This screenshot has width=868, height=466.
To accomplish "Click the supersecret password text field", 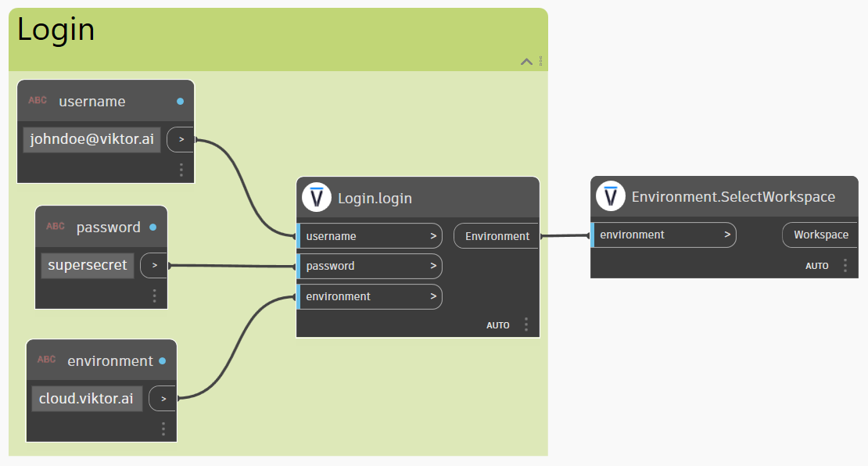I will click(x=88, y=265).
